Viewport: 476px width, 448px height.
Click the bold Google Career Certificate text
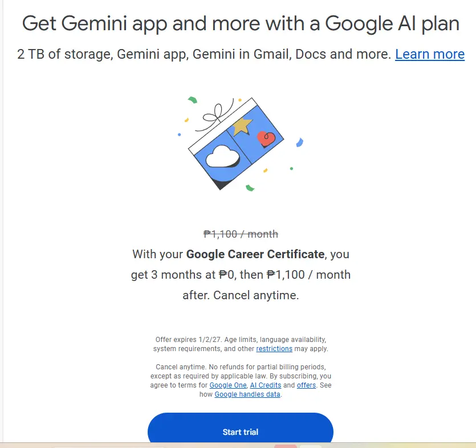pyautogui.click(x=255, y=254)
